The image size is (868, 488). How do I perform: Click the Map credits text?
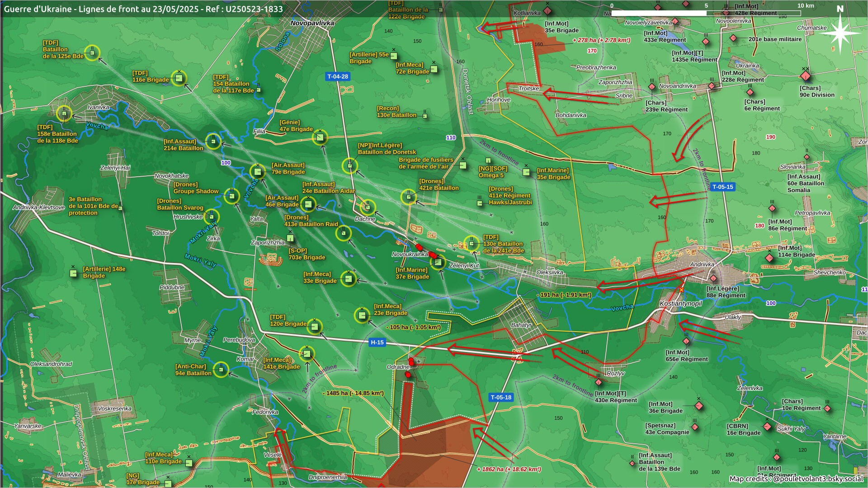tap(796, 479)
